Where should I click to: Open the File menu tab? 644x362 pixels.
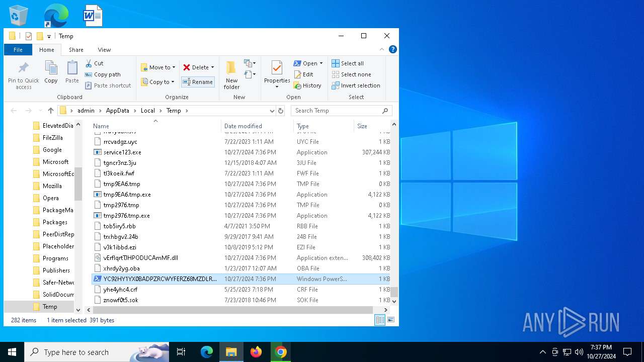pyautogui.click(x=18, y=50)
